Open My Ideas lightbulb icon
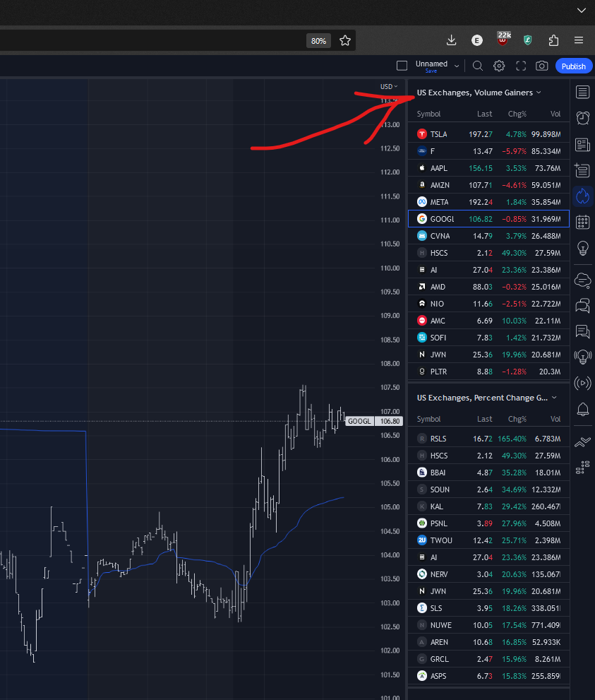 pyautogui.click(x=582, y=248)
